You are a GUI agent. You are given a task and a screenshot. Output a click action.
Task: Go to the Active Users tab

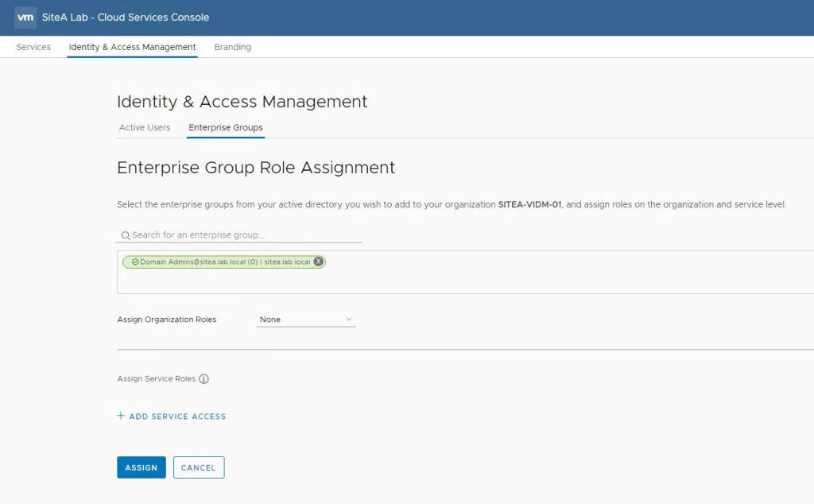pos(145,127)
